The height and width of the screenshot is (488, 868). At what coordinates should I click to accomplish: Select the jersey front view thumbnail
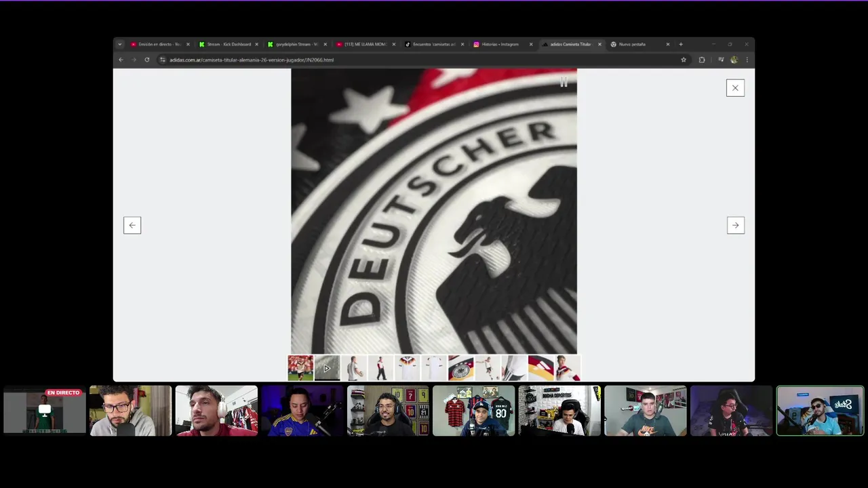[x=408, y=368]
